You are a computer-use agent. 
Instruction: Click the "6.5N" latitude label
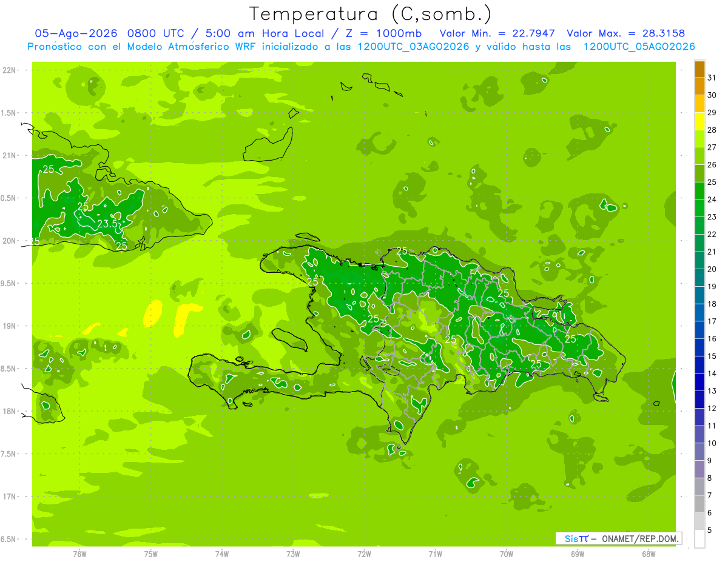[x=9, y=540]
